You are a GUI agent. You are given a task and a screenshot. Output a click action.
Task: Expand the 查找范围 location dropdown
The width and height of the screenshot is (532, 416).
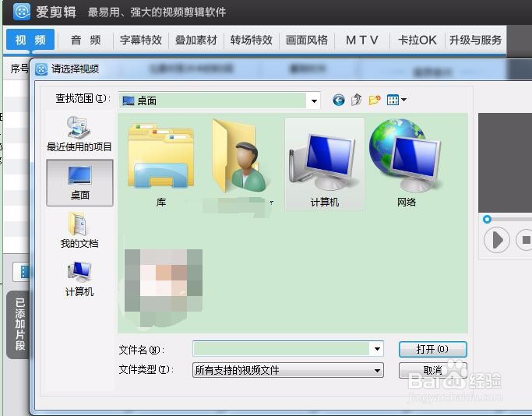[x=314, y=100]
